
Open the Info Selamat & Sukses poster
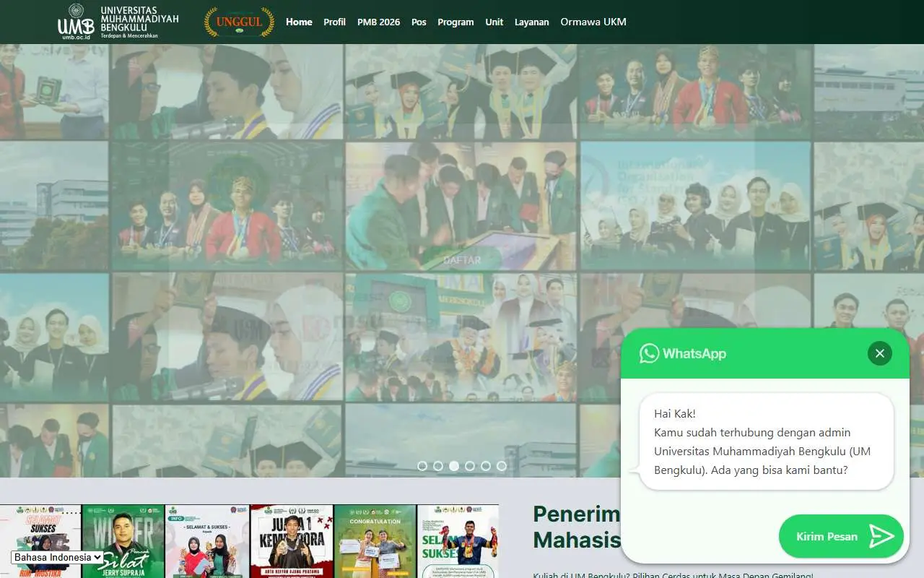(x=207, y=541)
